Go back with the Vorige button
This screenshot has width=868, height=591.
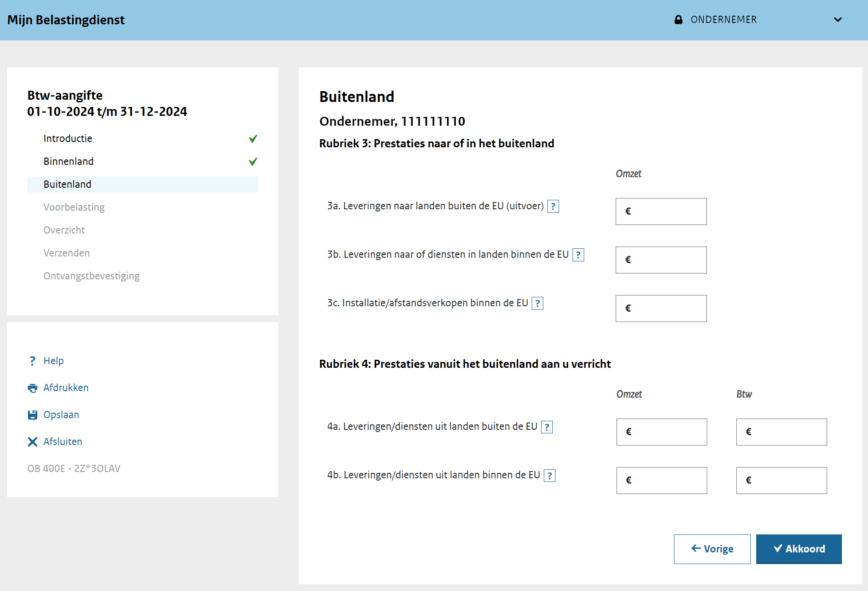click(x=712, y=549)
